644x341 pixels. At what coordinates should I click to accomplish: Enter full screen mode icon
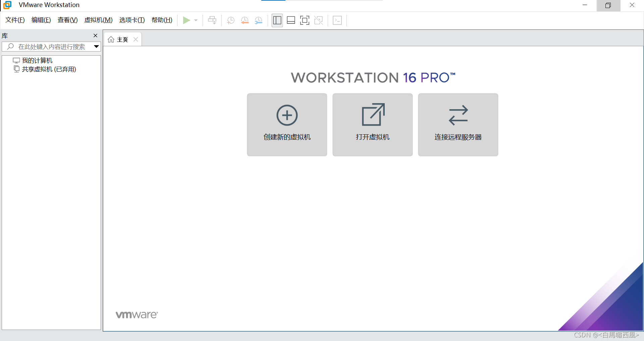305,20
